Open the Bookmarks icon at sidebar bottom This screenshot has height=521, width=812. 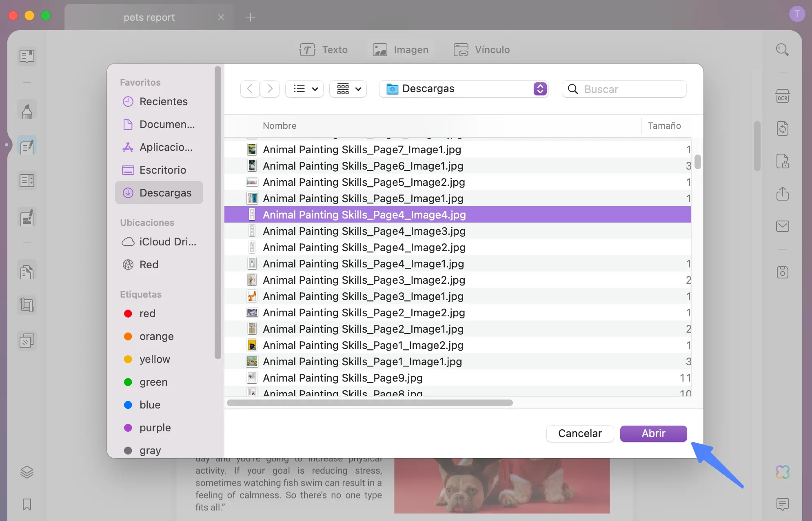click(x=27, y=504)
